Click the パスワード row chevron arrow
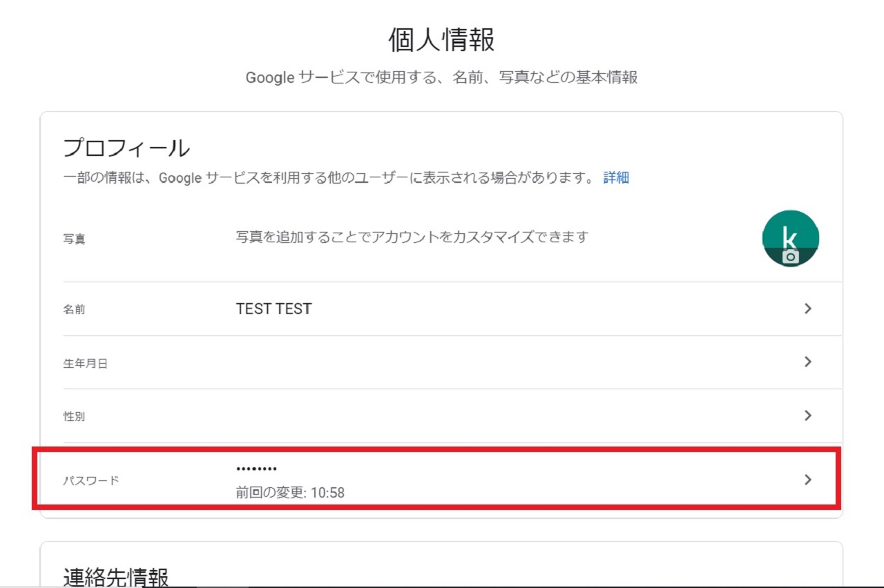 808,480
